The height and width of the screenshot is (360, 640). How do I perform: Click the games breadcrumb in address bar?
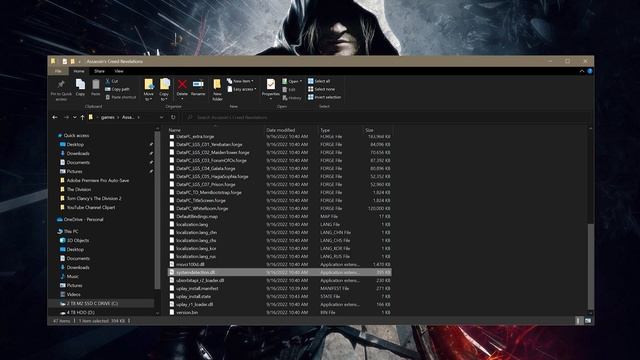click(x=108, y=117)
